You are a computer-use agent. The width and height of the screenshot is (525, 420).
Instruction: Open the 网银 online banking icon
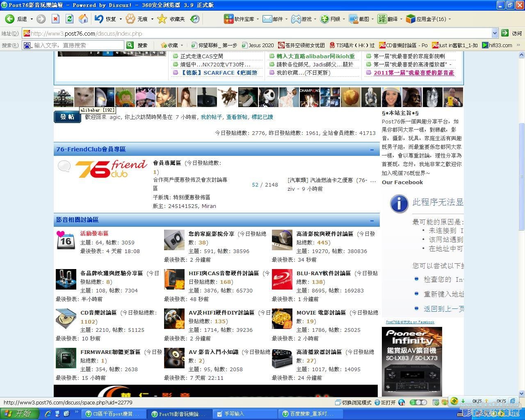coord(325,19)
